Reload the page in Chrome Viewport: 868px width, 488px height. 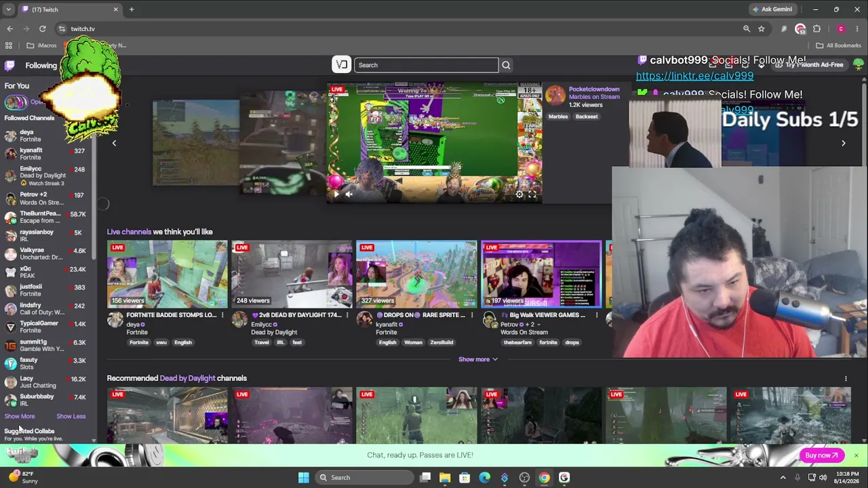pos(42,28)
